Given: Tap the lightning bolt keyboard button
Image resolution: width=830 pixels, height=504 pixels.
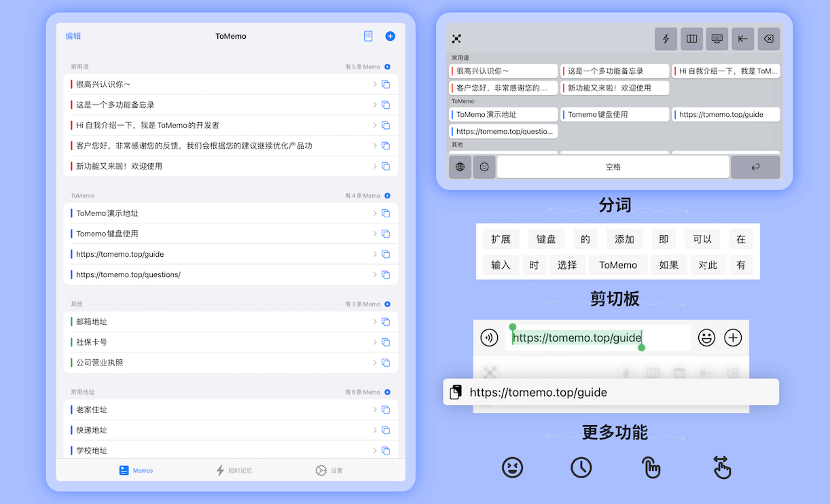Looking at the screenshot, I should coord(666,39).
